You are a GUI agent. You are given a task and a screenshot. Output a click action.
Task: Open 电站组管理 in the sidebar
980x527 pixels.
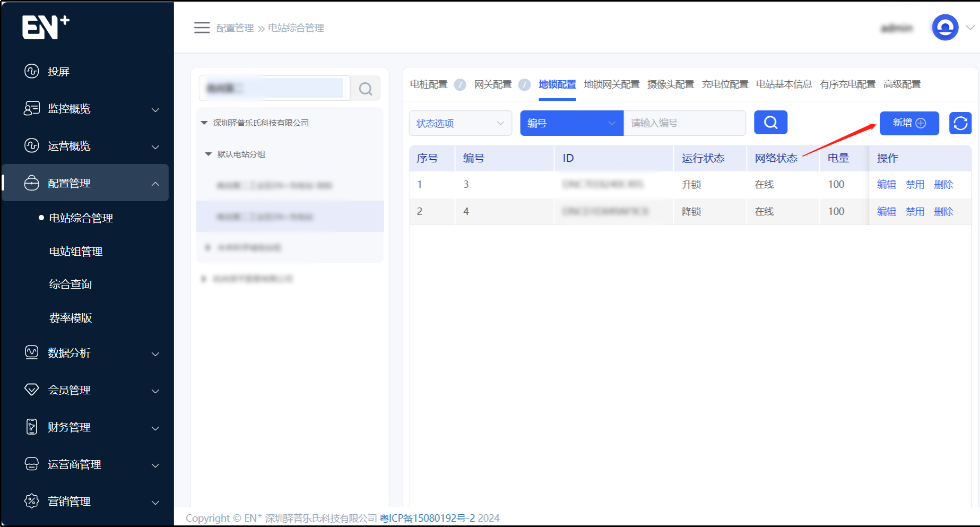[76, 252]
